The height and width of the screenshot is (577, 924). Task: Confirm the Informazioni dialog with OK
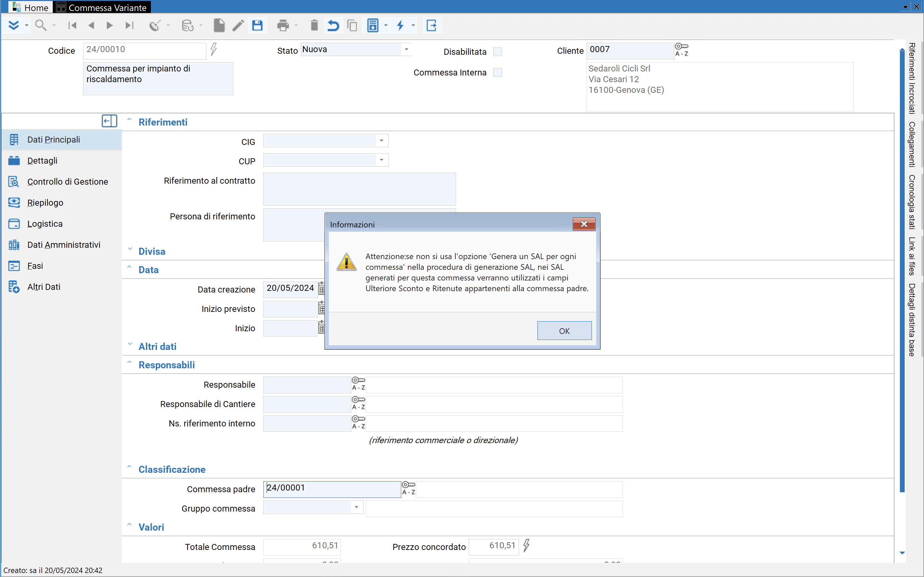pos(564,331)
